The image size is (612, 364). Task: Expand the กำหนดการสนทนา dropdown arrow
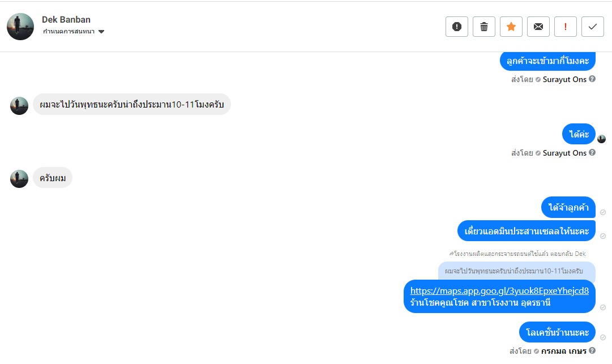(101, 32)
